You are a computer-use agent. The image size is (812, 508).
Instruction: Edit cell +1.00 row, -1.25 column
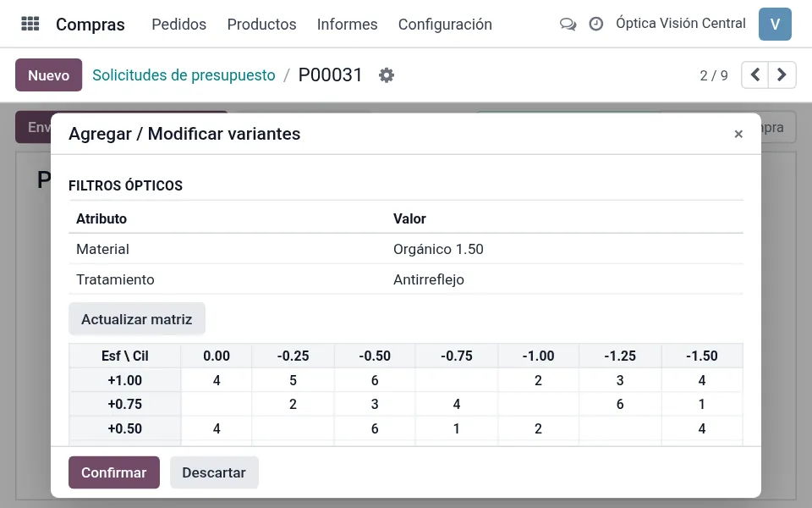(x=620, y=380)
